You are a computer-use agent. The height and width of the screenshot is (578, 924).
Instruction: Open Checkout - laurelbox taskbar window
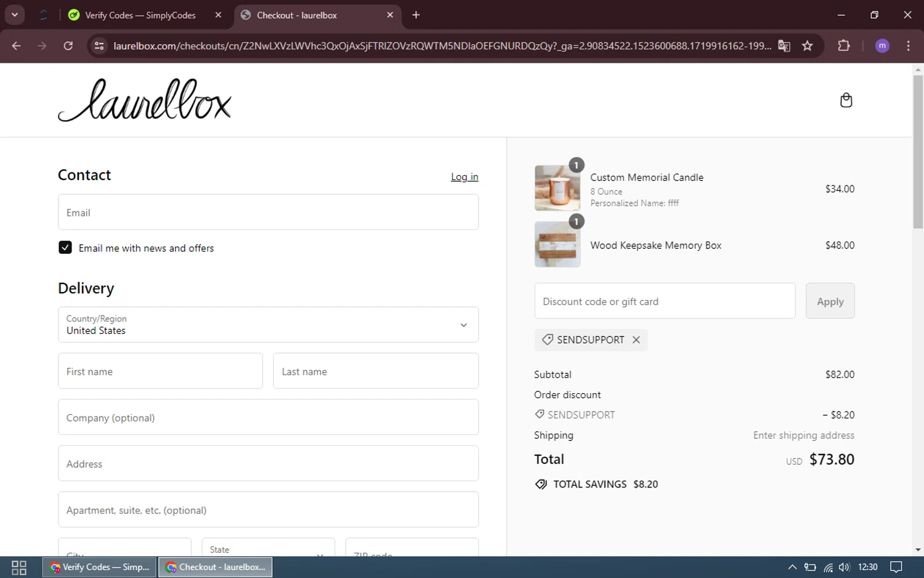216,567
